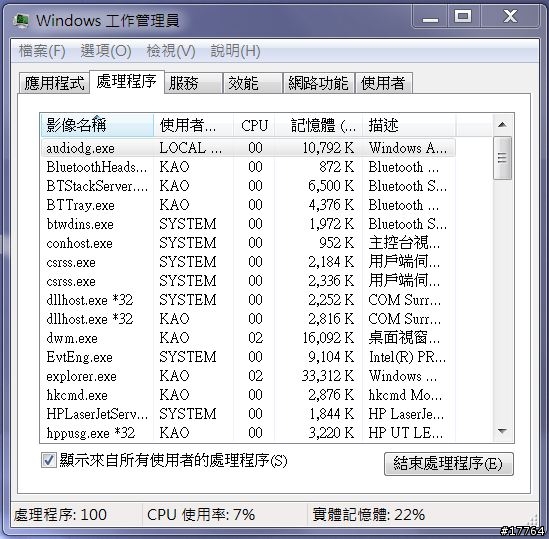The image size is (549, 539).
Task: Click the Intel(R) PR... description cell
Action: click(407, 357)
